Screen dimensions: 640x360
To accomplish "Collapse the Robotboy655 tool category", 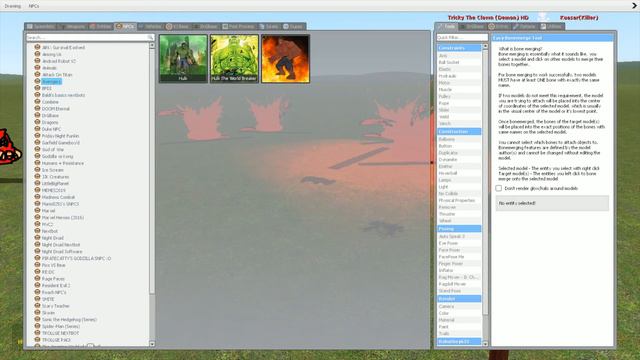I will (x=459, y=341).
